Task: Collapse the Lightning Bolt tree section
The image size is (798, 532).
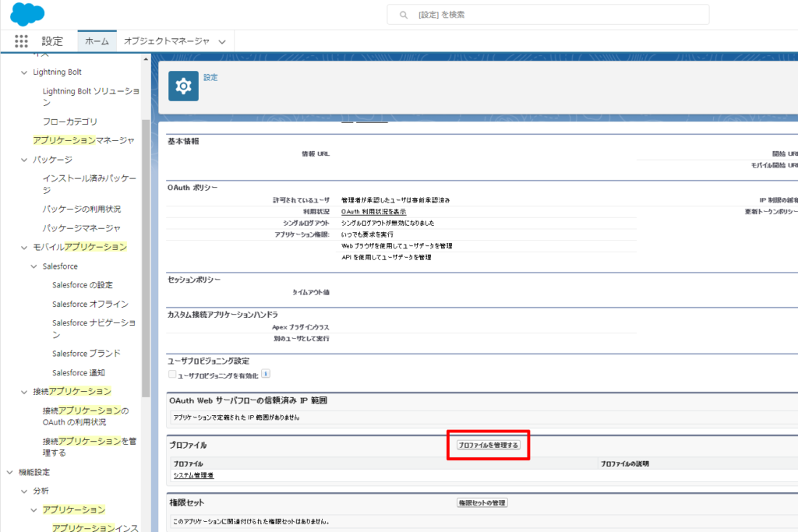Action: pos(23,72)
